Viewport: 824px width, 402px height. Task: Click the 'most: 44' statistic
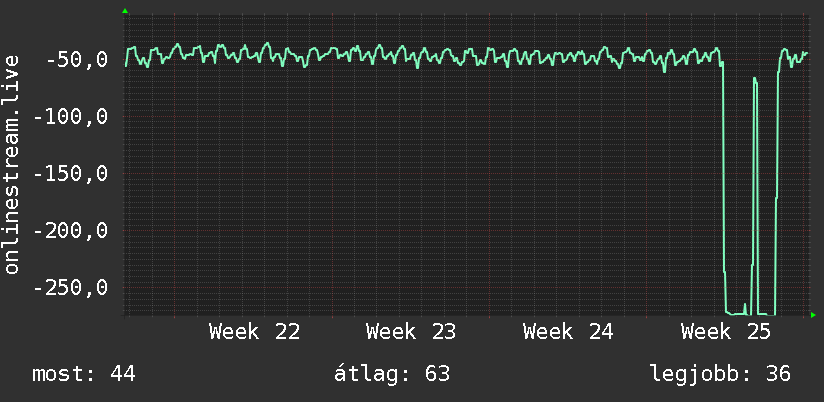click(84, 374)
